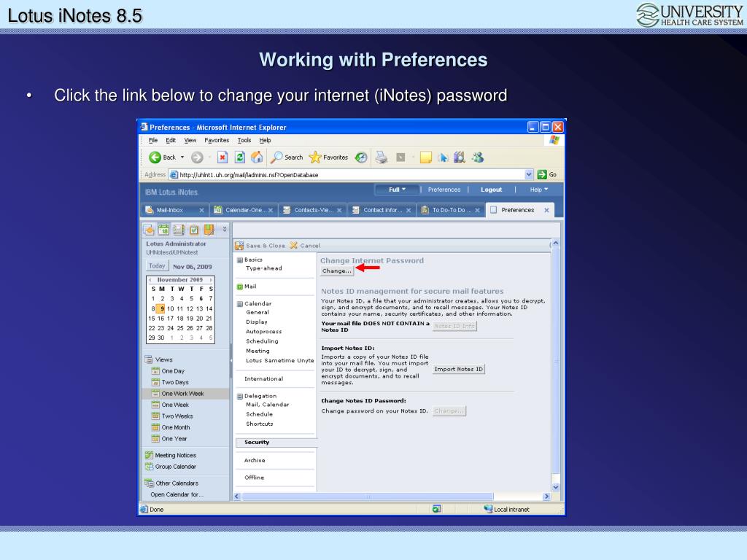This screenshot has height=560, width=747.
Task: Go to previous month in mini calendar
Action: 150,280
